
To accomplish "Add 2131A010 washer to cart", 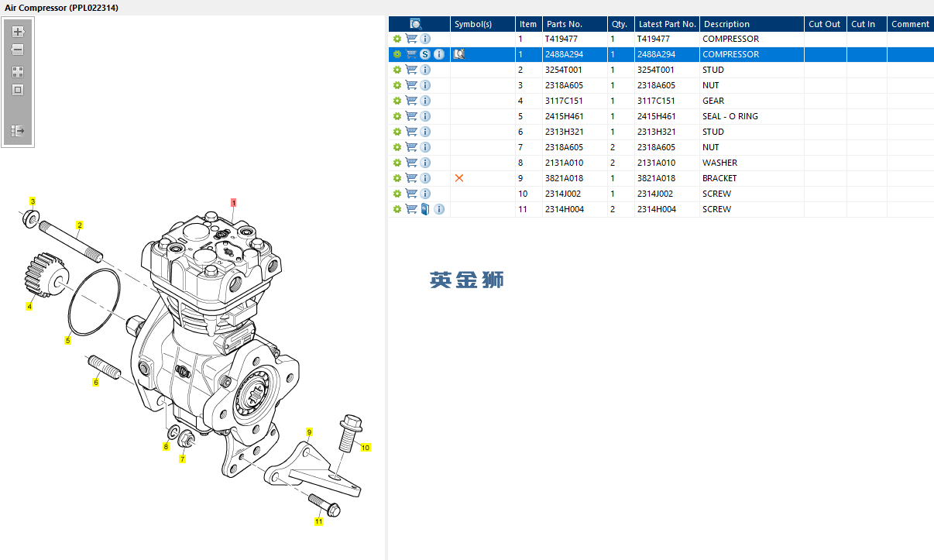I will [411, 163].
